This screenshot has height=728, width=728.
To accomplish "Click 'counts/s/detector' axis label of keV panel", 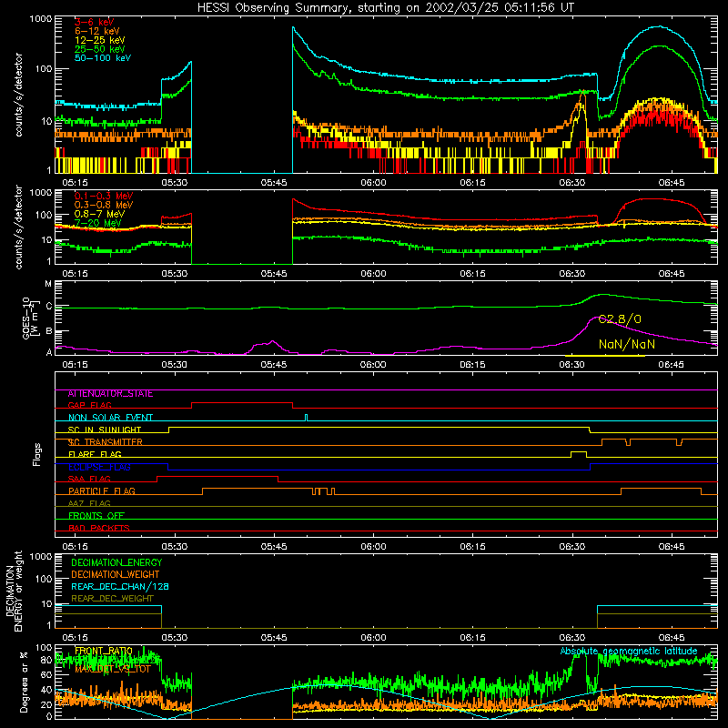I will [x=18, y=95].
